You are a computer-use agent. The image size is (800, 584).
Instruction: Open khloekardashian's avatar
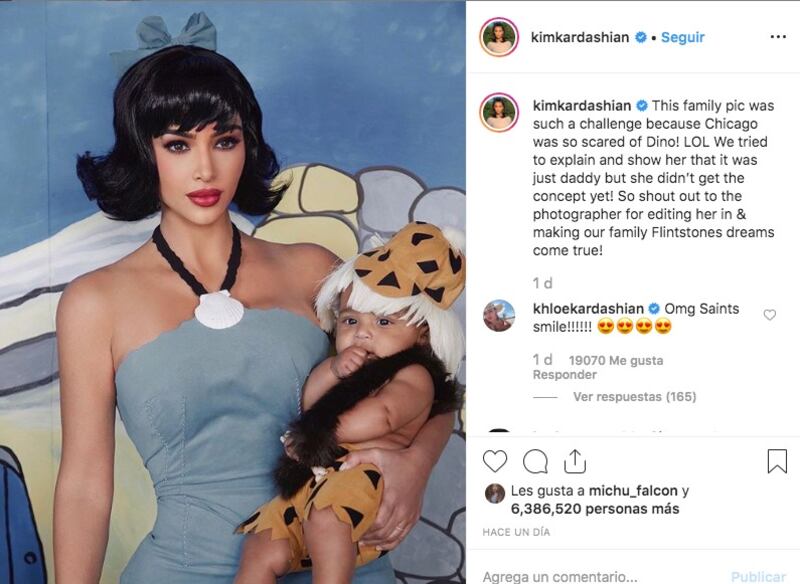tap(499, 316)
